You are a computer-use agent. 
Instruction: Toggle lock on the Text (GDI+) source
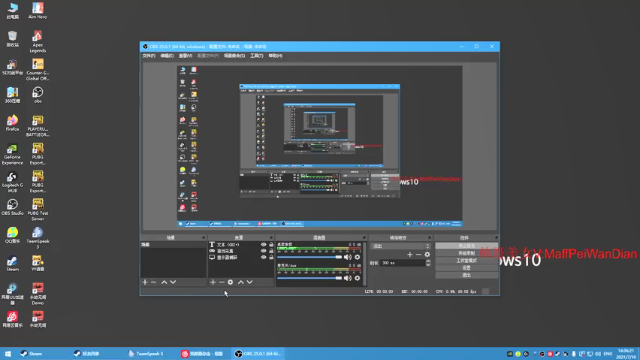coord(271,244)
